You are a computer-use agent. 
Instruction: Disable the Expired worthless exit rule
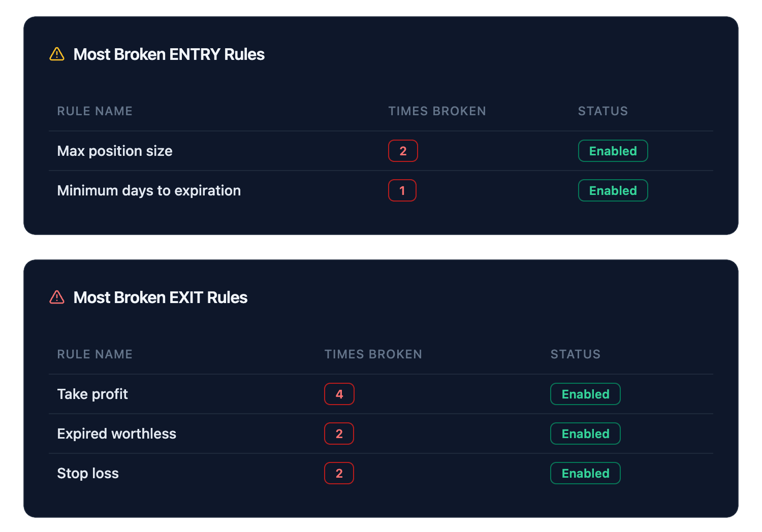(x=585, y=434)
